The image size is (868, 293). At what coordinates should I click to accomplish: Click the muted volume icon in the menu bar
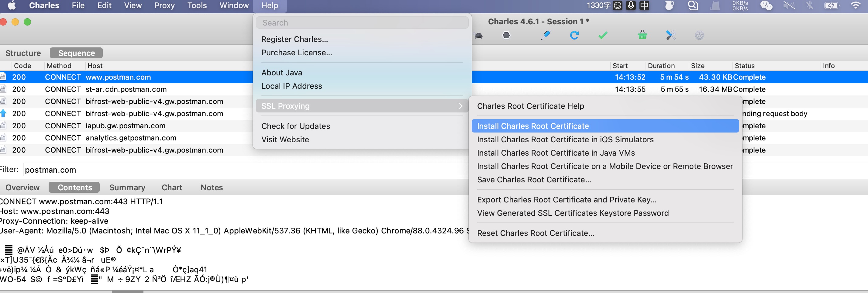pyautogui.click(x=789, y=6)
